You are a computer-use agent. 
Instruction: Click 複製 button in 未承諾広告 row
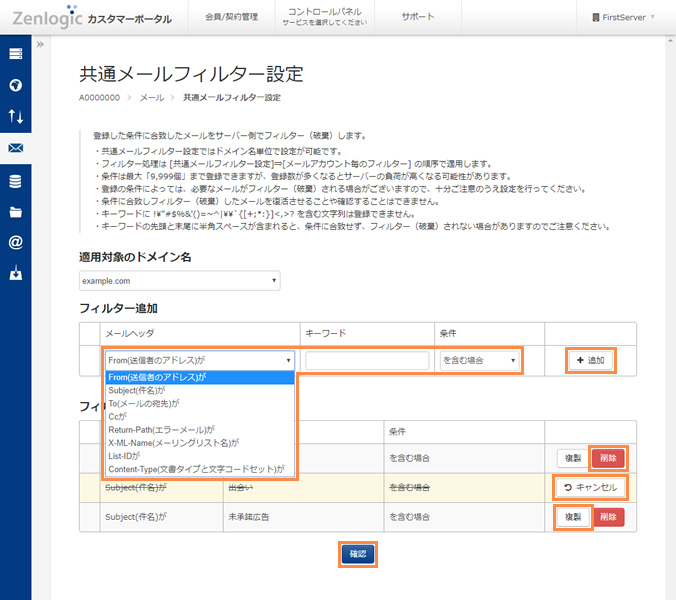(x=573, y=517)
